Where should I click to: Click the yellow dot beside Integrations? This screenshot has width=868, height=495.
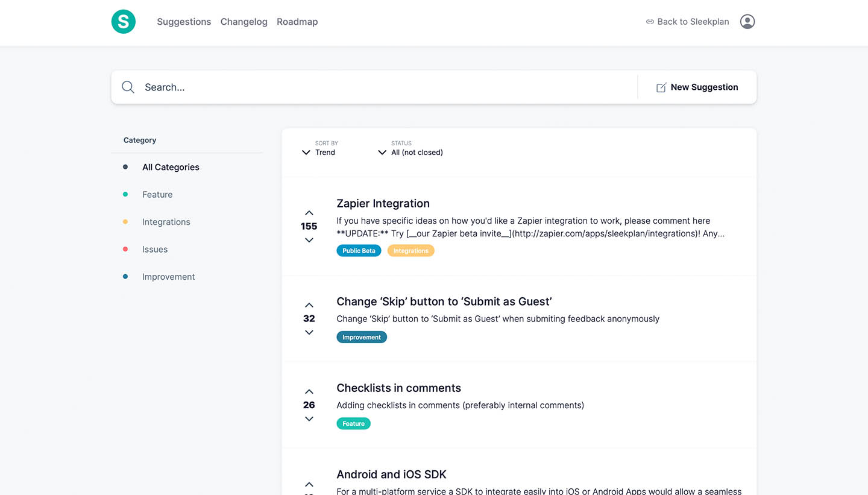pos(125,222)
